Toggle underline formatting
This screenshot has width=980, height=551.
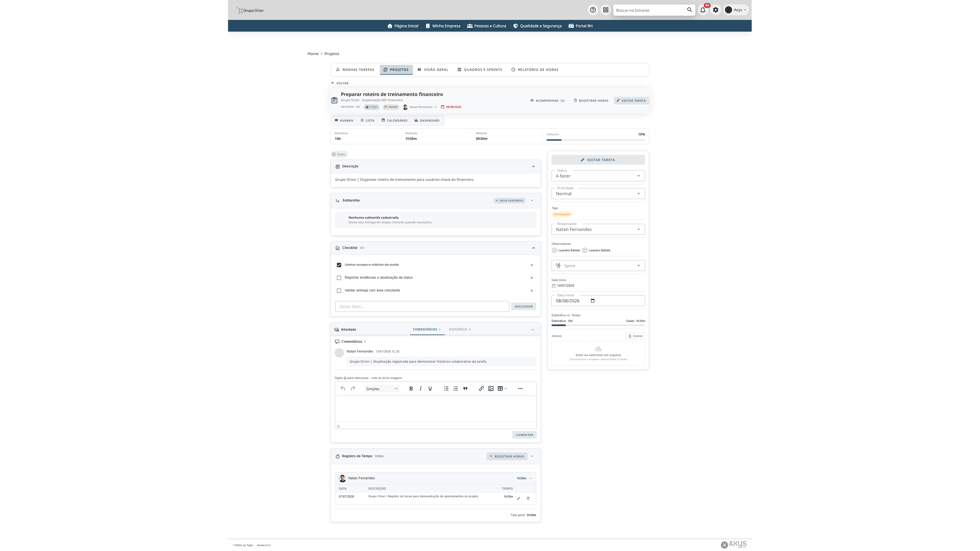point(430,388)
